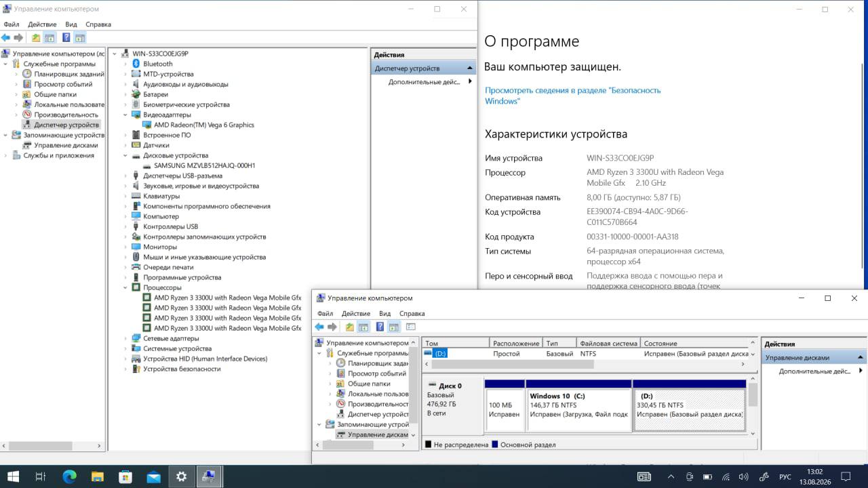Click Управление дисками icon in top window tree
868x488 pixels.
27,145
